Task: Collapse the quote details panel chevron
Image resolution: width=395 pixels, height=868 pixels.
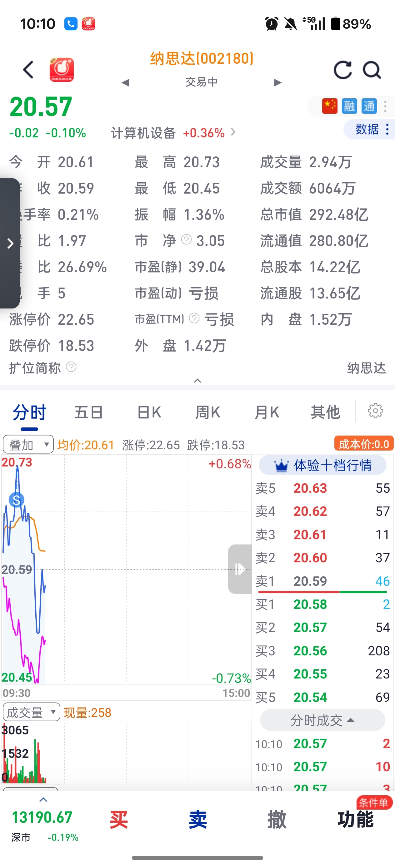Action: tap(197, 380)
